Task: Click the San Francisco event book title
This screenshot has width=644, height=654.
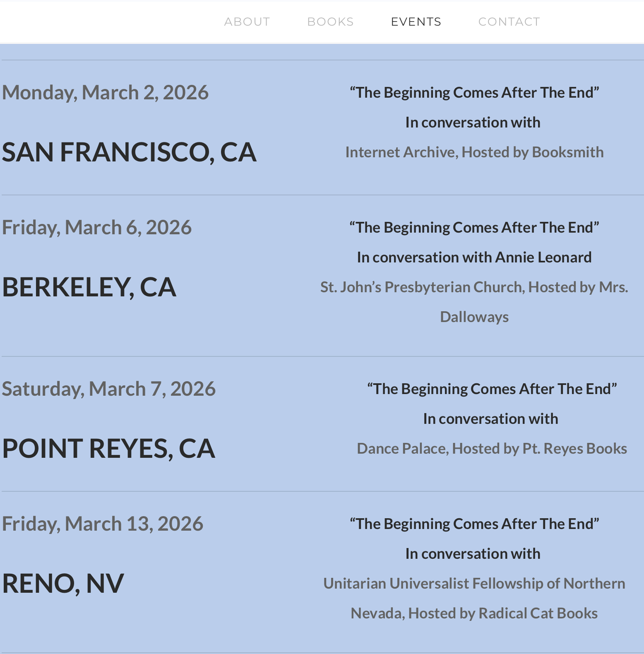Action: point(474,93)
